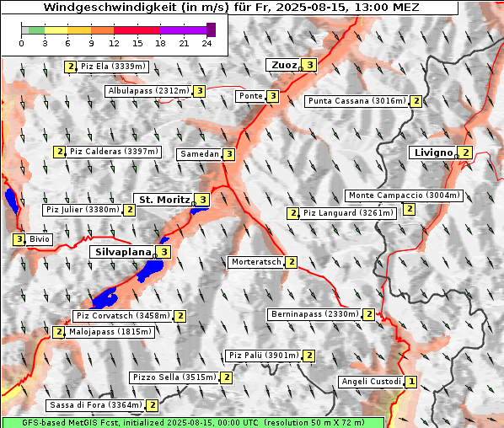
Task: Click the Windgeschwindigkeit title bar
Action: coord(230,7)
